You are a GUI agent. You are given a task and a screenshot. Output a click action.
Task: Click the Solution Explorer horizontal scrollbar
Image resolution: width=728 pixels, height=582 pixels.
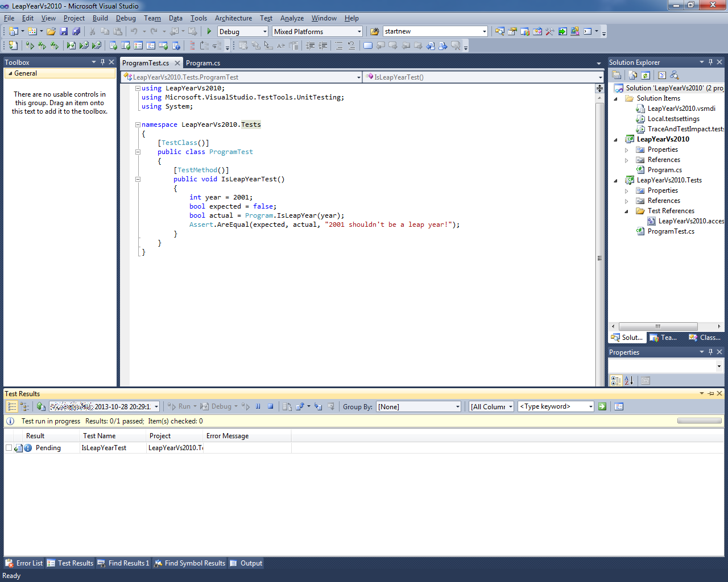(658, 326)
